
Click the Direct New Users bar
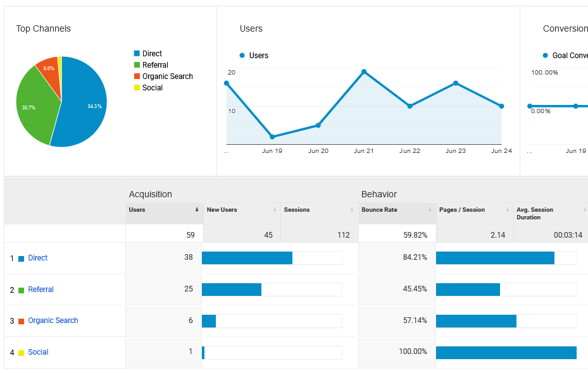[247, 258]
